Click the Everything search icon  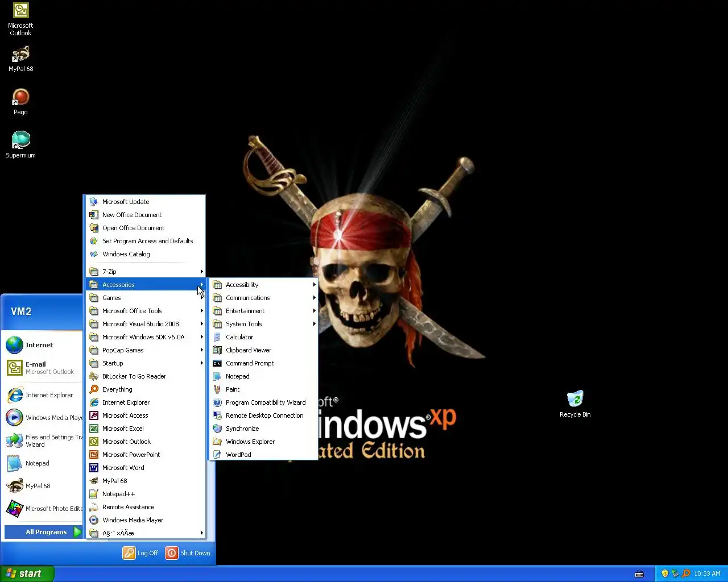(94, 389)
